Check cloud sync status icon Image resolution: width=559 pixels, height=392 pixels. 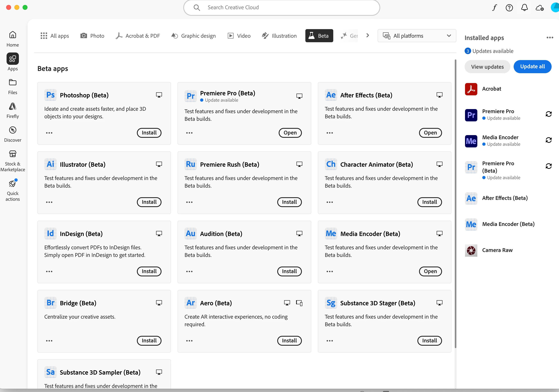(x=540, y=8)
